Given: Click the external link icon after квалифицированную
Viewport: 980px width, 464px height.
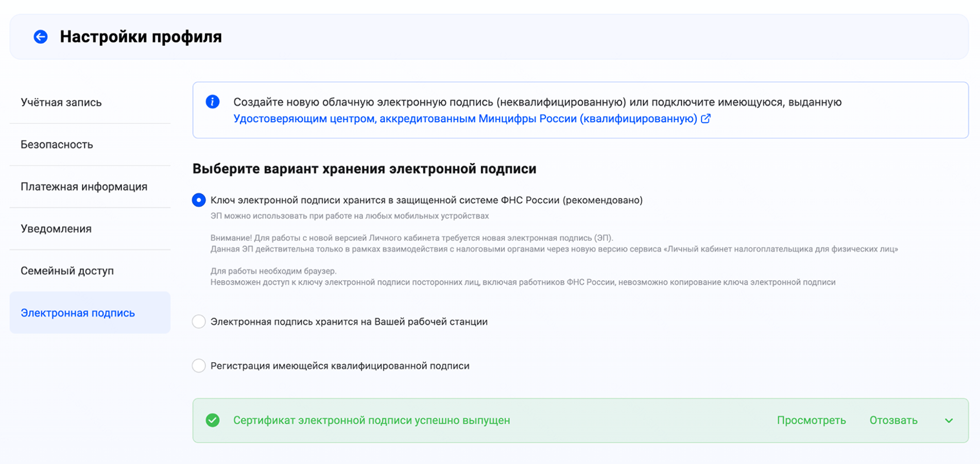Looking at the screenshot, I should 705,119.
